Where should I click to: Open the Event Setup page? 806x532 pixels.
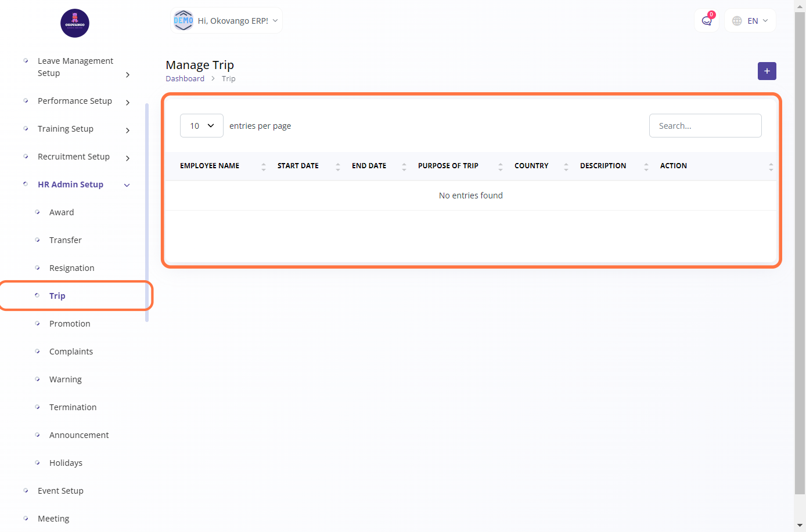tap(60, 491)
